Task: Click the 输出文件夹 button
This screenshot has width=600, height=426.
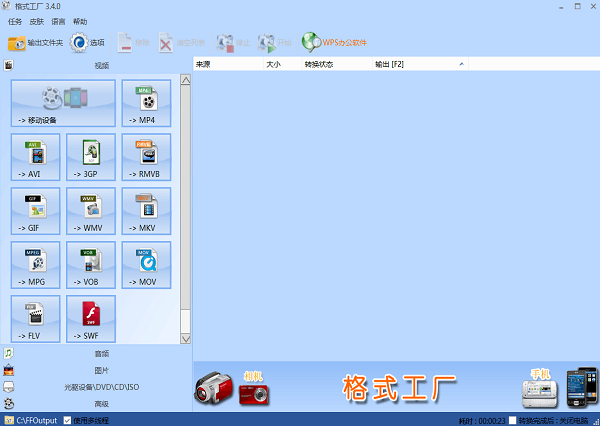Action: pos(36,43)
